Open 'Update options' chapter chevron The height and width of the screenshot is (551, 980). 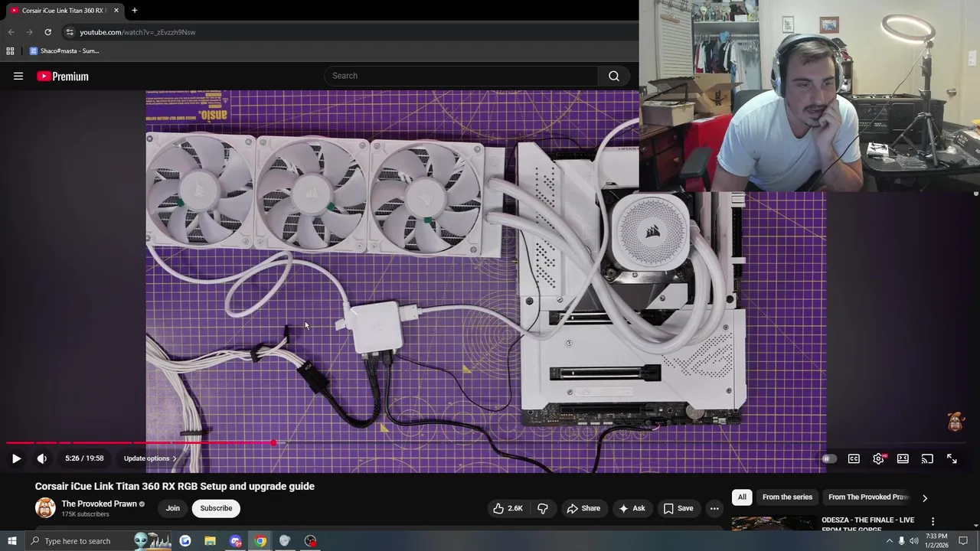(174, 458)
